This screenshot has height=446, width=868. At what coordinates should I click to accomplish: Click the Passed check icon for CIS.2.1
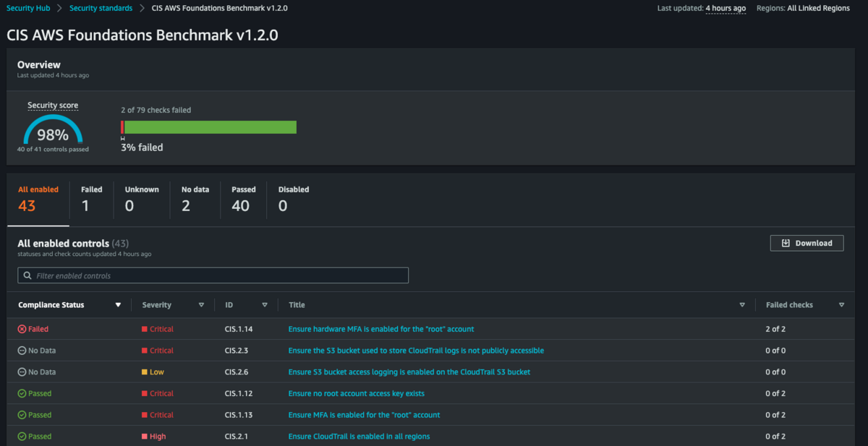coord(22,437)
